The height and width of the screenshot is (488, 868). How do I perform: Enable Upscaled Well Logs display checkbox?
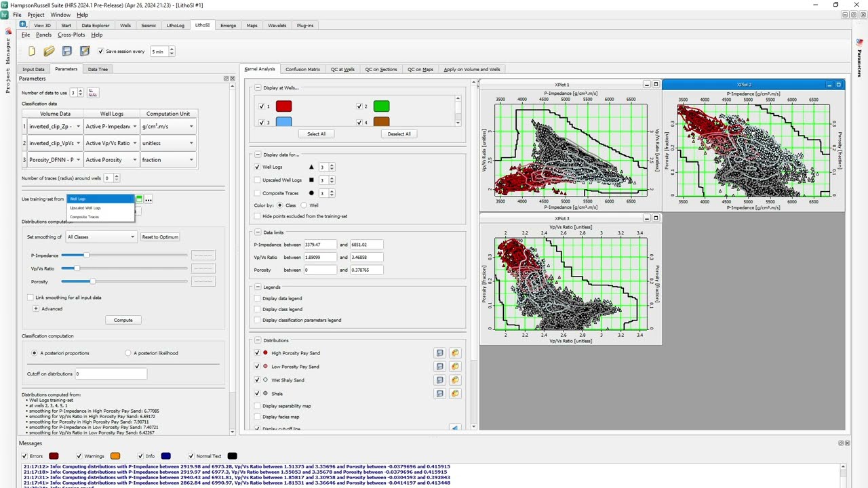[x=257, y=180]
